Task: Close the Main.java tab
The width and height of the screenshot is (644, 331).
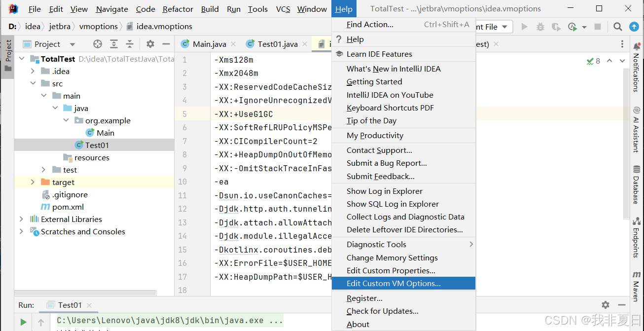Action: click(233, 44)
